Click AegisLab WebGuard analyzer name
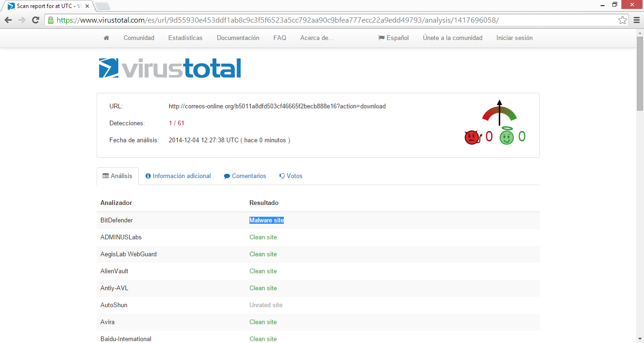644x343 pixels. [128, 254]
